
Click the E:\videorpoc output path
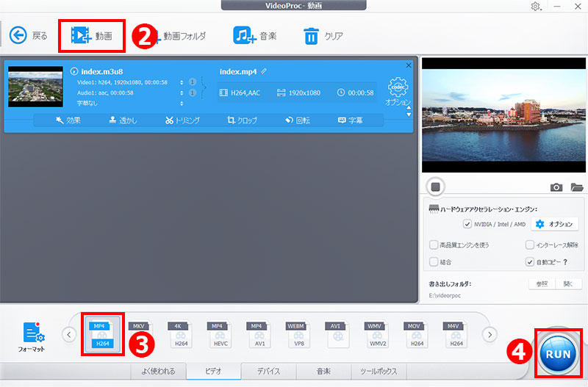click(x=445, y=296)
